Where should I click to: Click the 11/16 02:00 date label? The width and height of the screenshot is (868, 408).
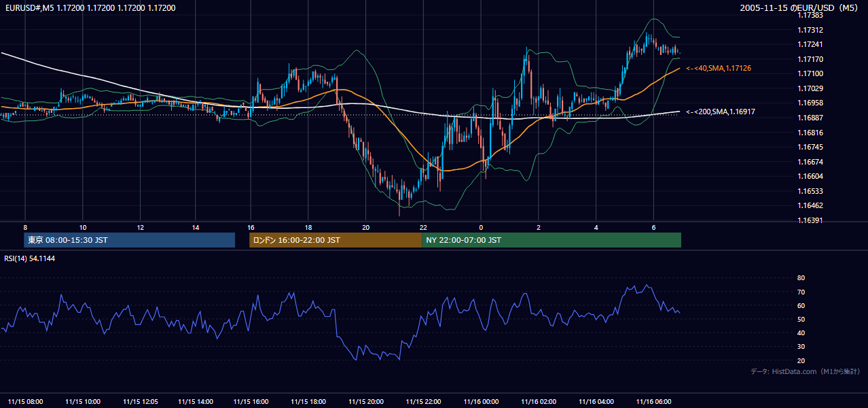click(539, 401)
